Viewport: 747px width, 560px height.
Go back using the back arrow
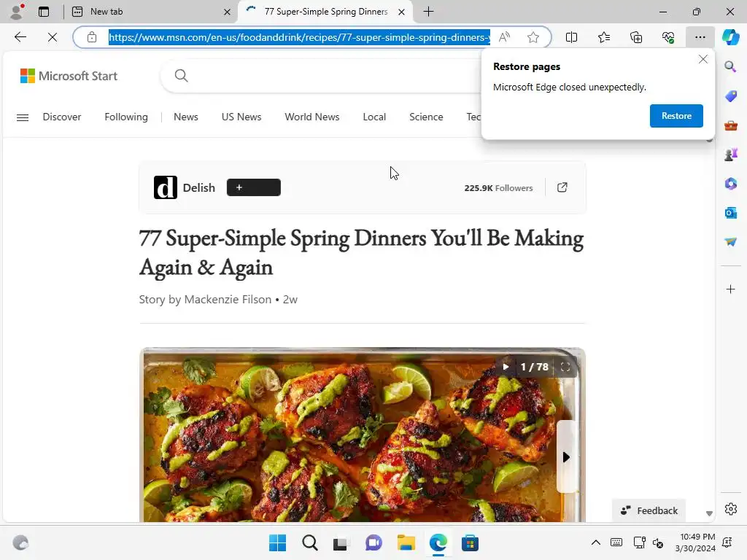[20, 37]
